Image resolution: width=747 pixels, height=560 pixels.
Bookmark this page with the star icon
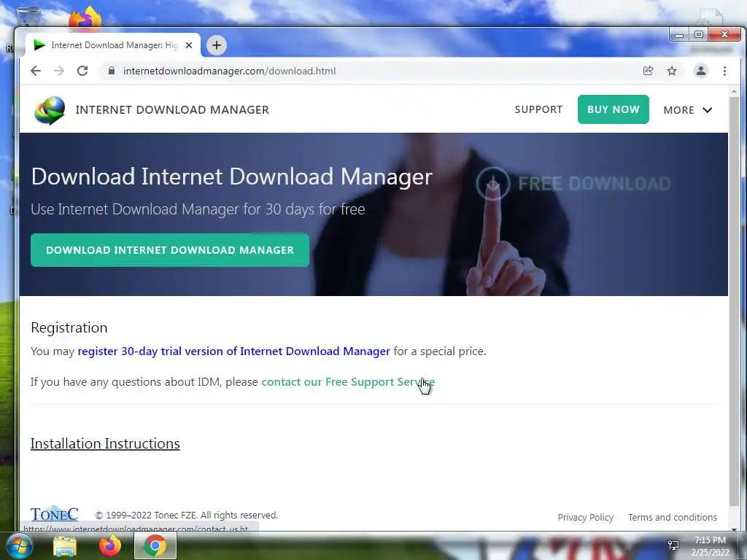pyautogui.click(x=672, y=71)
